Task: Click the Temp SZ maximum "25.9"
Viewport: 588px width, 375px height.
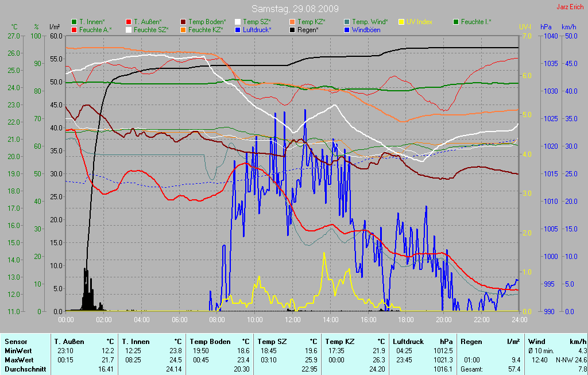Action: [x=311, y=360]
